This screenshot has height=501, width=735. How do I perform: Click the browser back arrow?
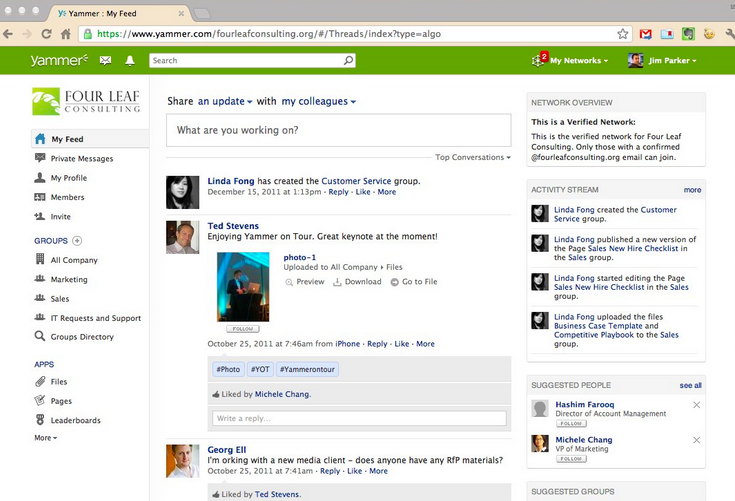(8, 34)
